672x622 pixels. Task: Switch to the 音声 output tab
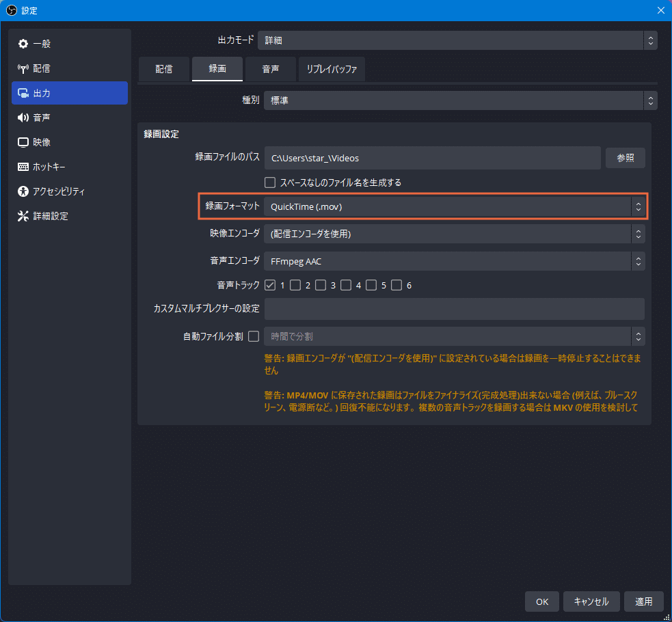pyautogui.click(x=271, y=69)
